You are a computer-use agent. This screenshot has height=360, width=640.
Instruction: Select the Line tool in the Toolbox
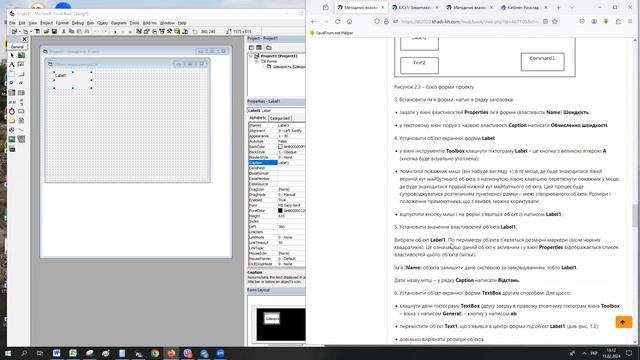(x=21, y=130)
